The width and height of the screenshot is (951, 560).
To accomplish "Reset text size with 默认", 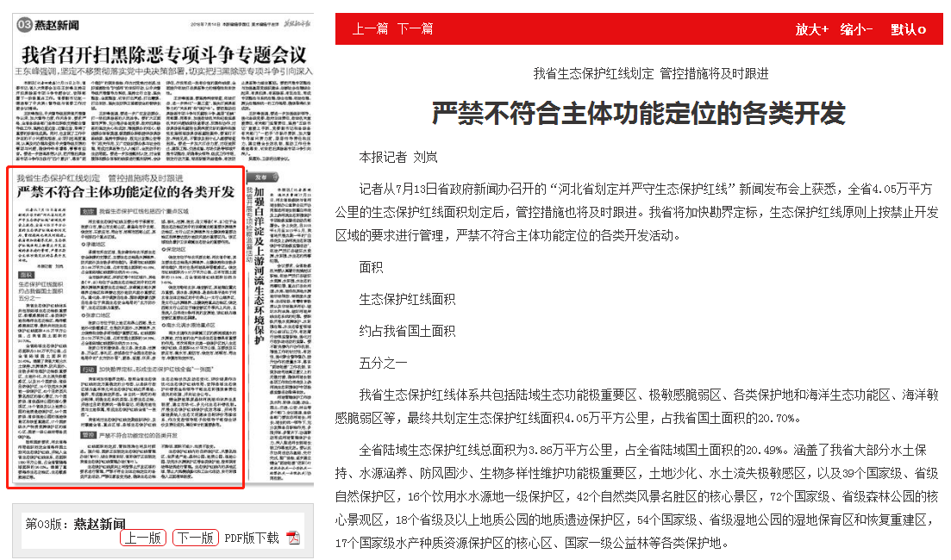I will 908,29.
